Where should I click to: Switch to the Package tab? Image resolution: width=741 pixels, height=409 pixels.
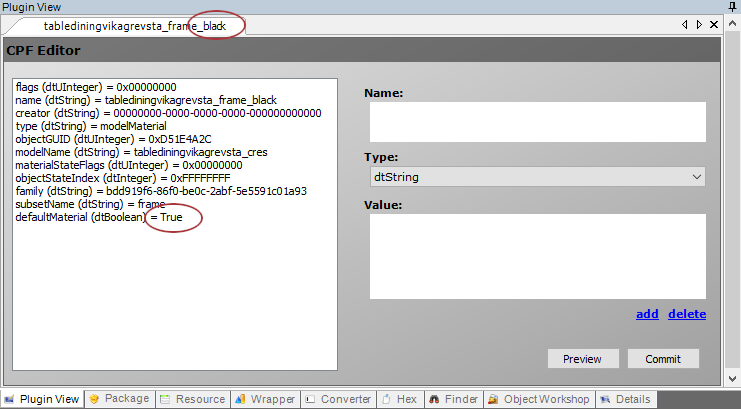pyautogui.click(x=119, y=399)
